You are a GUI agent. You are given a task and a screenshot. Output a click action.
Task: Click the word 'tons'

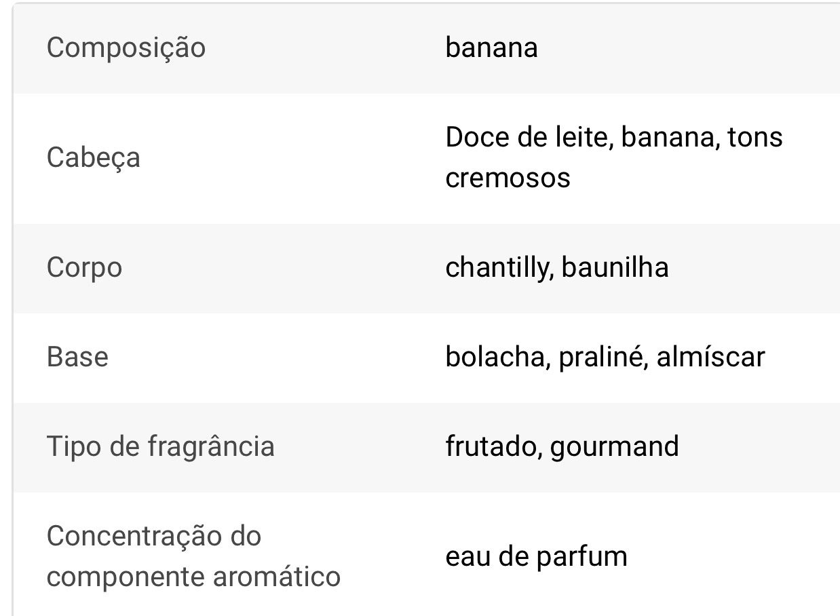click(755, 138)
